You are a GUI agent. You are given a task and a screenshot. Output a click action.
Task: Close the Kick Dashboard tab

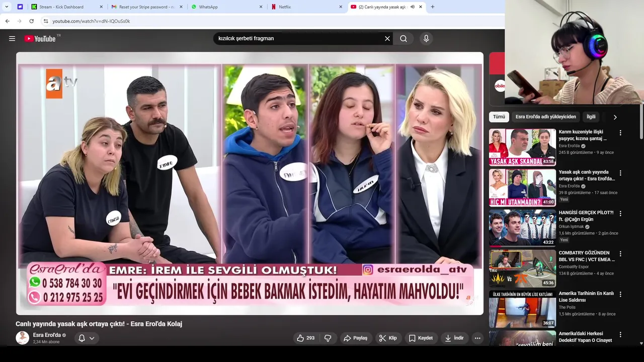(x=101, y=7)
